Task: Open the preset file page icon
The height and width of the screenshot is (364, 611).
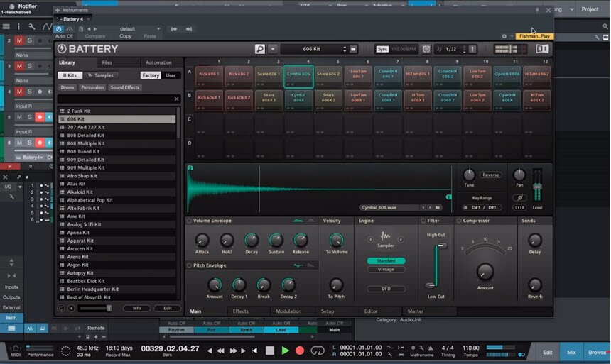Action: point(81,29)
